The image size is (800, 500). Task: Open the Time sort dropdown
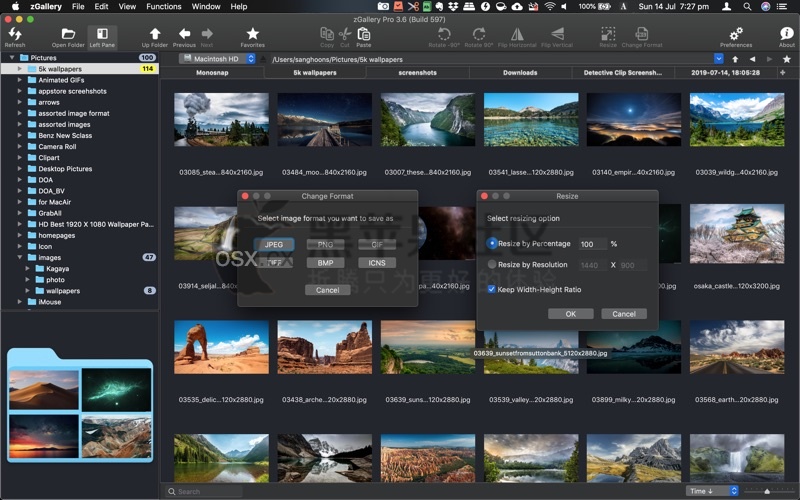(x=712, y=491)
